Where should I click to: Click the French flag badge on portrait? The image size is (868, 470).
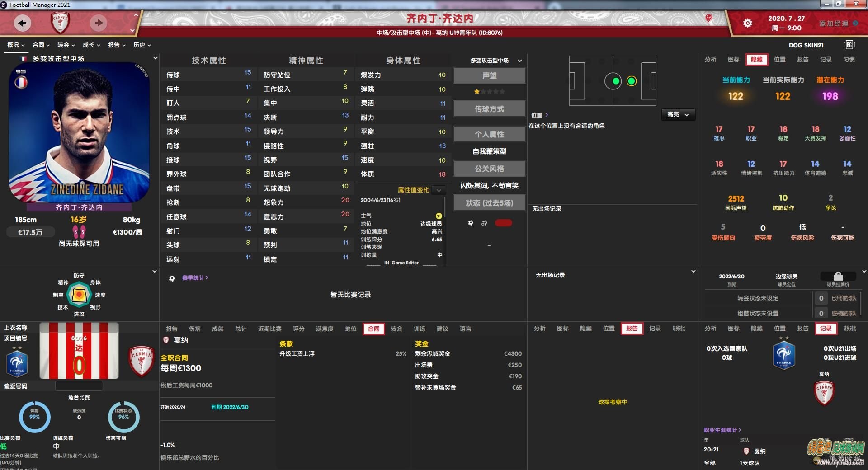click(x=21, y=82)
